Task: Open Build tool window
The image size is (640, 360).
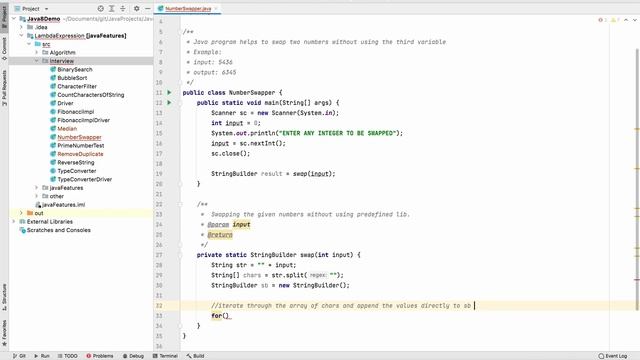Action: point(195,356)
